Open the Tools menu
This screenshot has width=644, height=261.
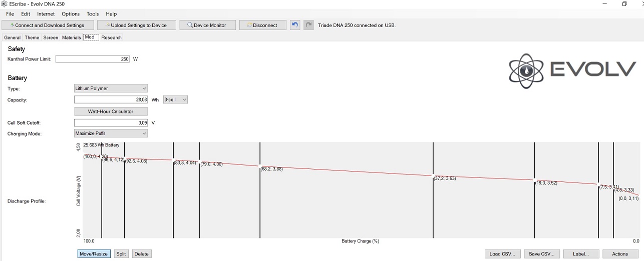pos(93,14)
